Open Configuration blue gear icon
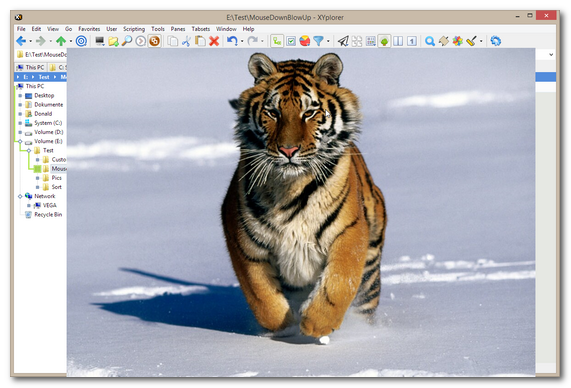The width and height of the screenshot is (571, 388). [x=496, y=41]
